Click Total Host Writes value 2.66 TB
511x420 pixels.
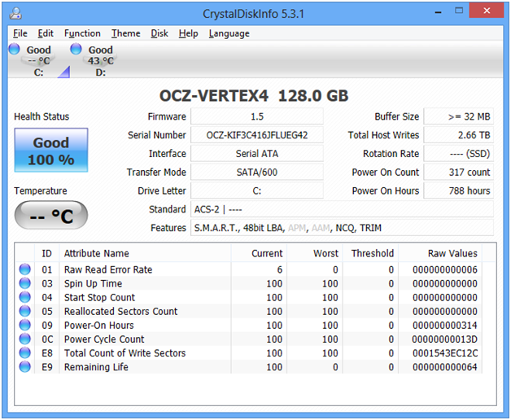pyautogui.click(x=459, y=135)
